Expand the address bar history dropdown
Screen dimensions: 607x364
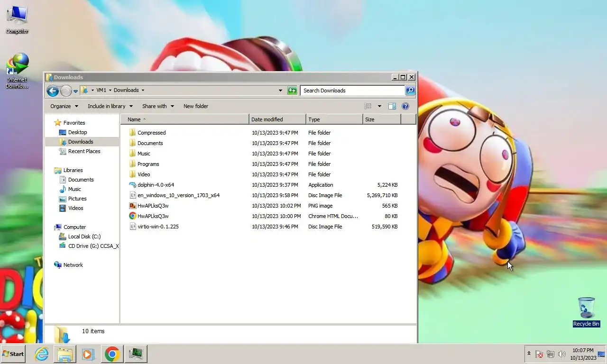(280, 90)
